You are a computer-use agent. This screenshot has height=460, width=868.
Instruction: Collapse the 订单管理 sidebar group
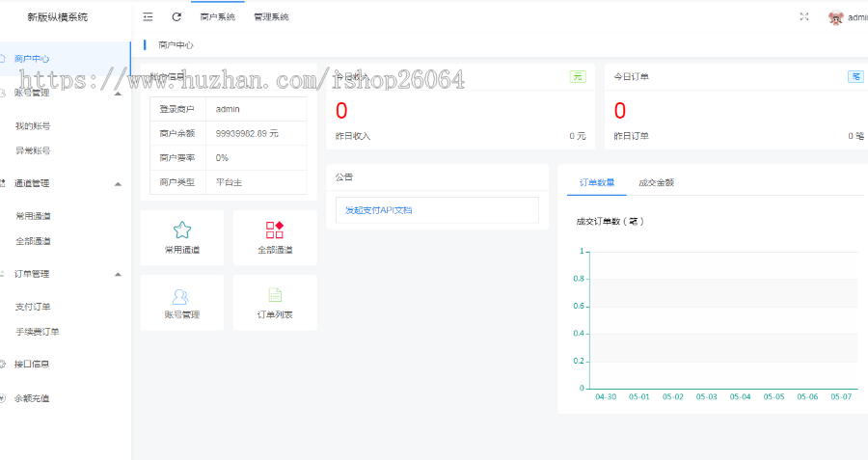coord(118,274)
